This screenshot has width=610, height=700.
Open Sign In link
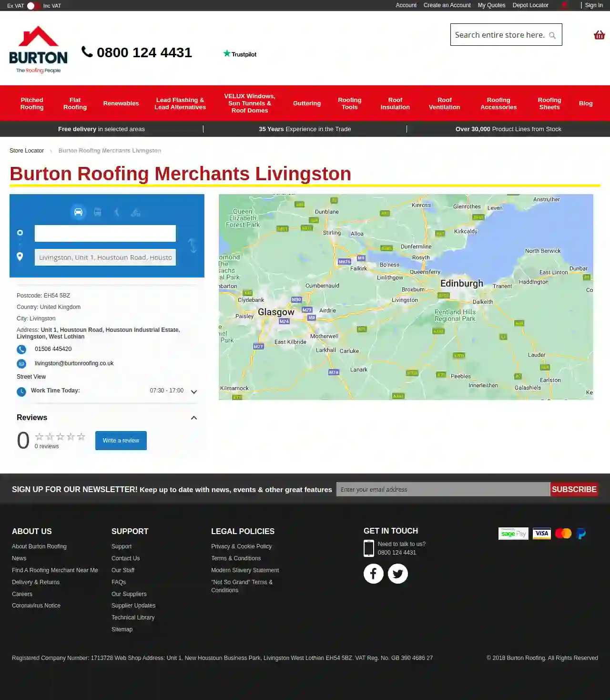pyautogui.click(x=594, y=5)
